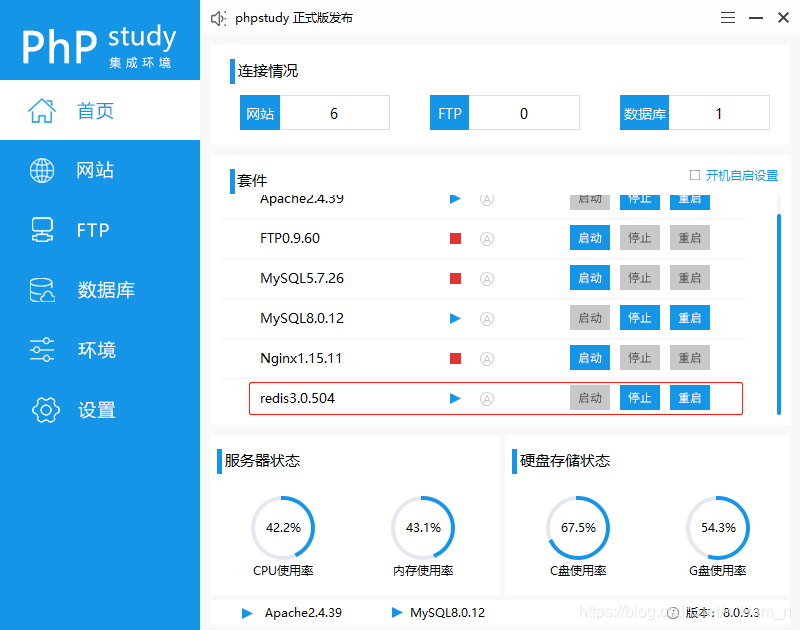Click the stopped red square for Nginx1.15.11
This screenshot has height=630, width=800.
pyautogui.click(x=456, y=359)
